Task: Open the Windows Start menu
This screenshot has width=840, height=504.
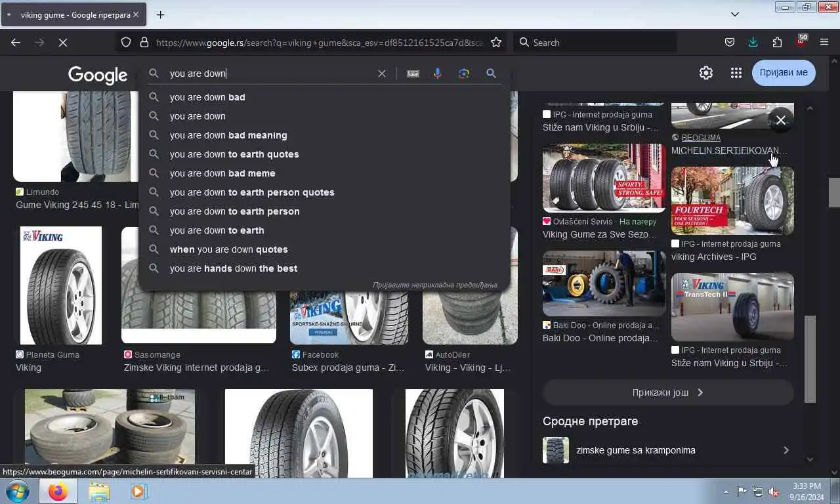Action: 18,491
